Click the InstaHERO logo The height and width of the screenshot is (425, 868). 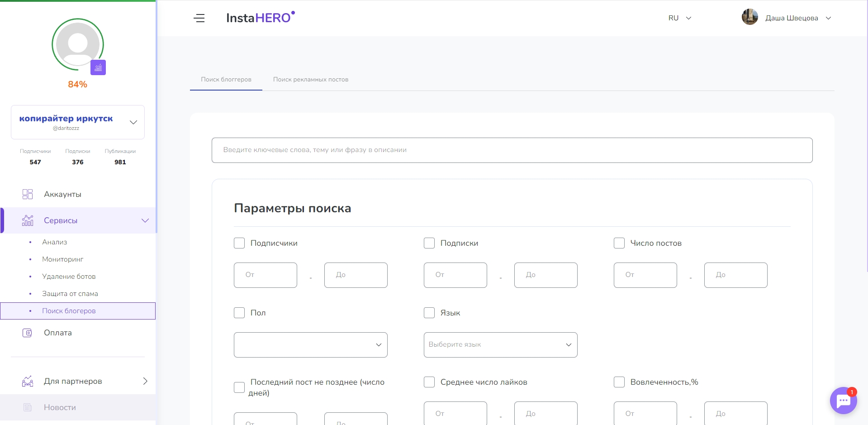pyautogui.click(x=261, y=17)
